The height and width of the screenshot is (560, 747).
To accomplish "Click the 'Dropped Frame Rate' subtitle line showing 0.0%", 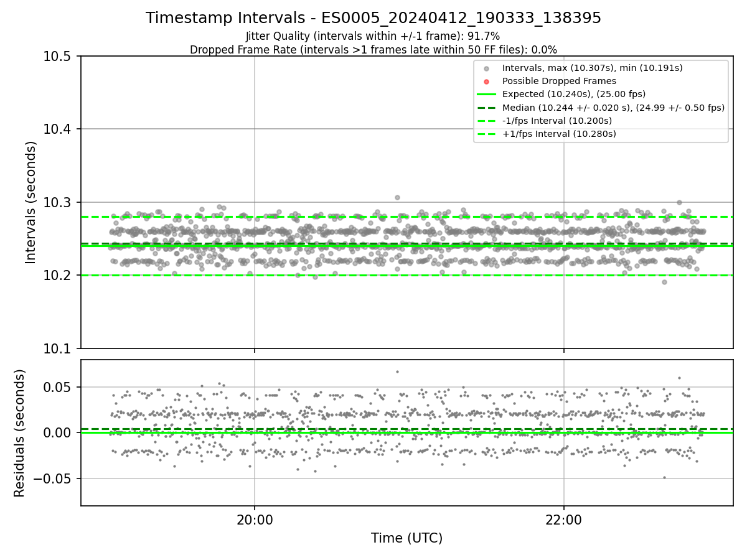I will pos(374,50).
